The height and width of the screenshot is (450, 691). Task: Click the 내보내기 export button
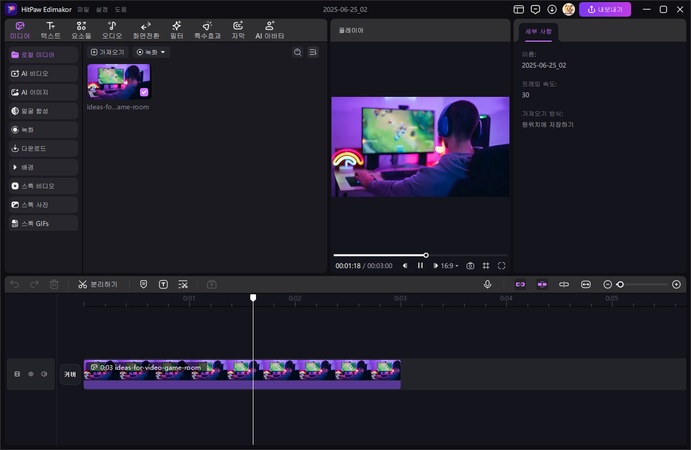pos(605,9)
